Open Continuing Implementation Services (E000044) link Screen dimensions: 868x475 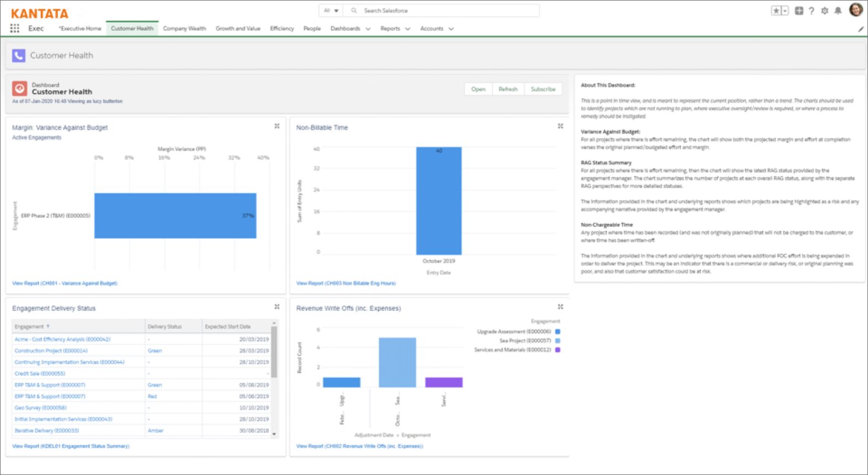click(x=70, y=362)
